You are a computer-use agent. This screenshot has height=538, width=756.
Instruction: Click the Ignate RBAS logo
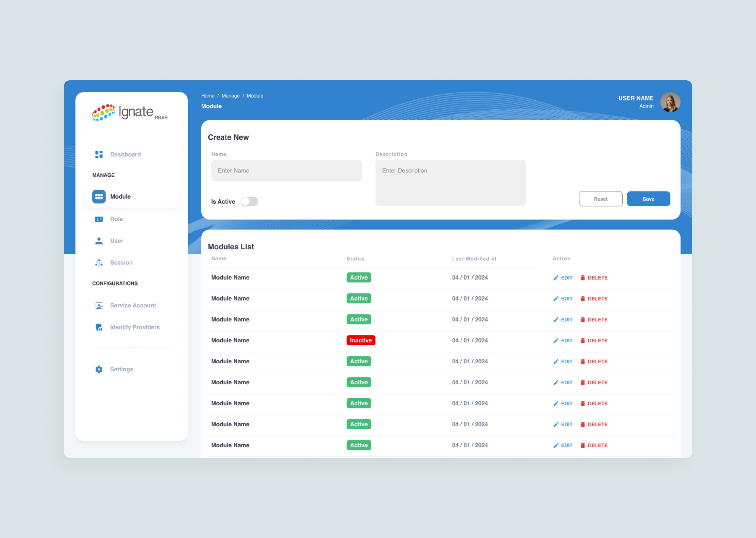[129, 113]
